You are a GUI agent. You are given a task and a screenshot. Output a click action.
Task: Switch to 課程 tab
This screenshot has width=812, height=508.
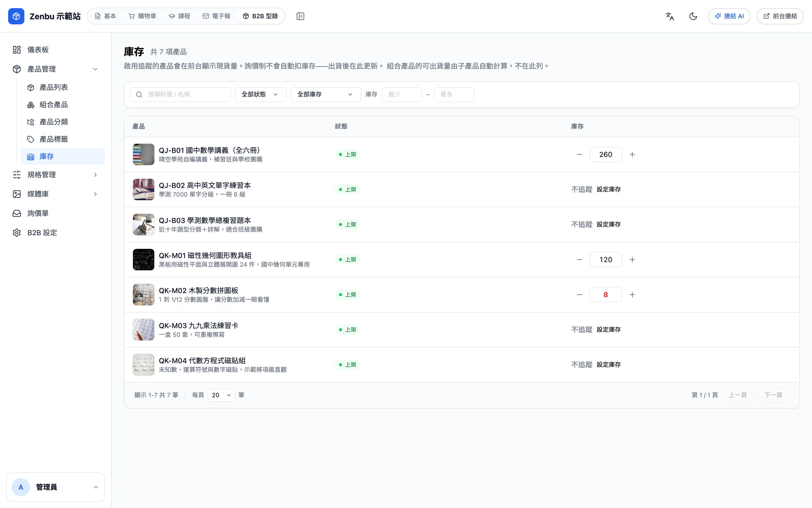pyautogui.click(x=179, y=16)
